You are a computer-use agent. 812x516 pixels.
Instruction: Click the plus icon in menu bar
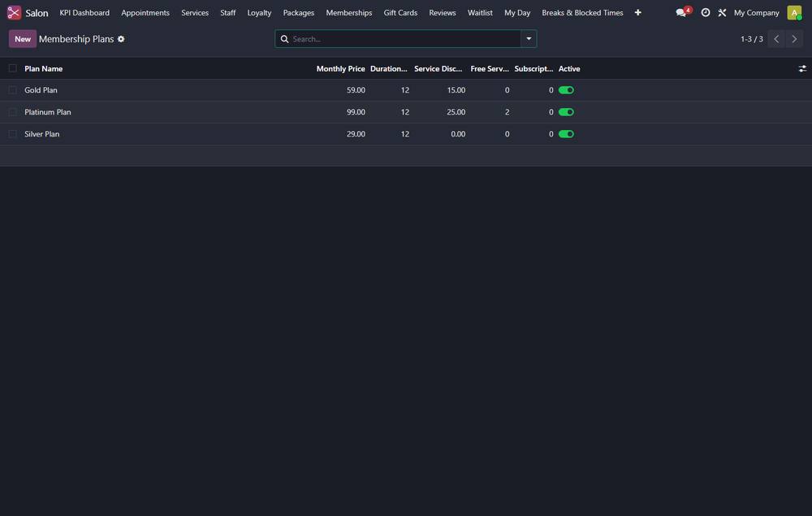point(638,12)
